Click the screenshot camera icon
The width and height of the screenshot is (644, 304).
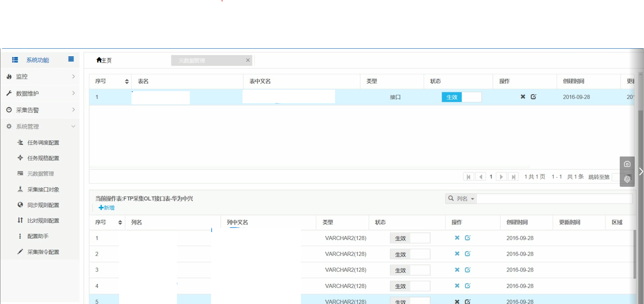point(627,164)
